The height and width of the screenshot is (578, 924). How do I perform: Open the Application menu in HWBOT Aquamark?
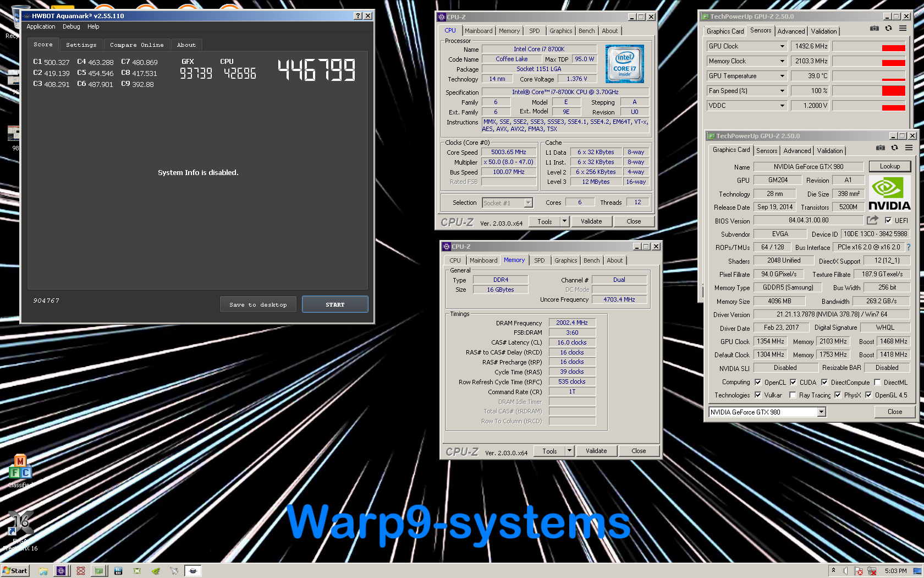tap(41, 26)
